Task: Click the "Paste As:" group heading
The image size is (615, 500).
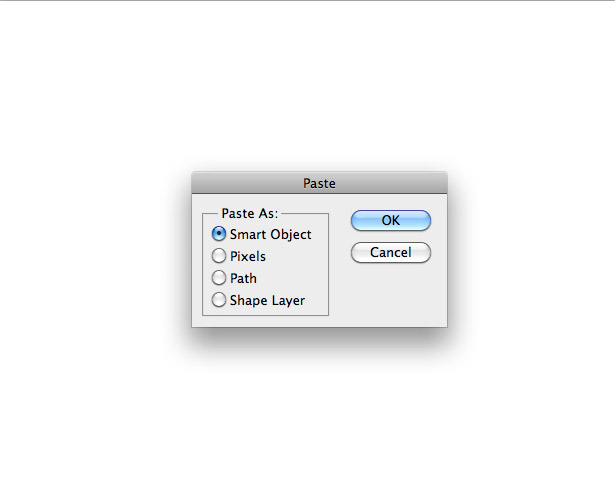Action: [249, 213]
